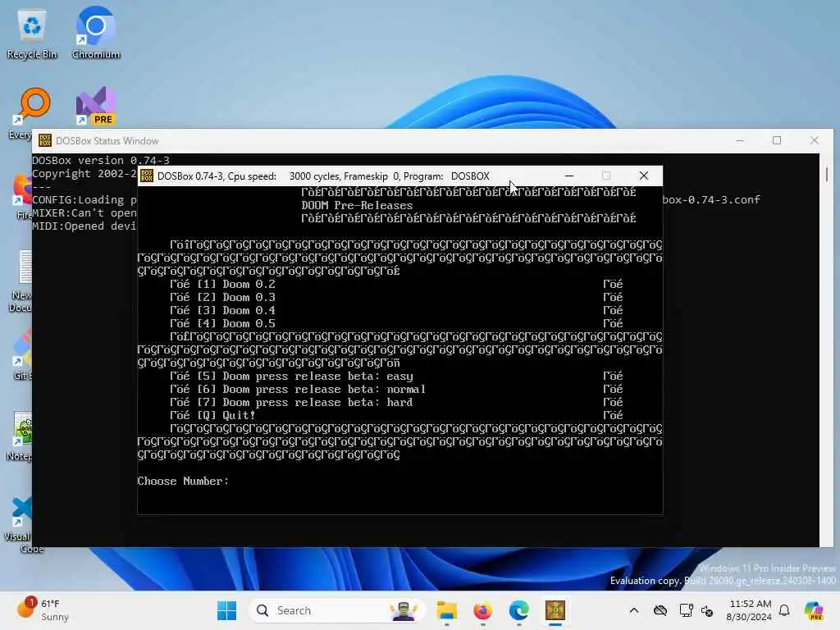The image size is (840, 630).
Task: Minimize the DOSBox Status Window
Action: (740, 140)
